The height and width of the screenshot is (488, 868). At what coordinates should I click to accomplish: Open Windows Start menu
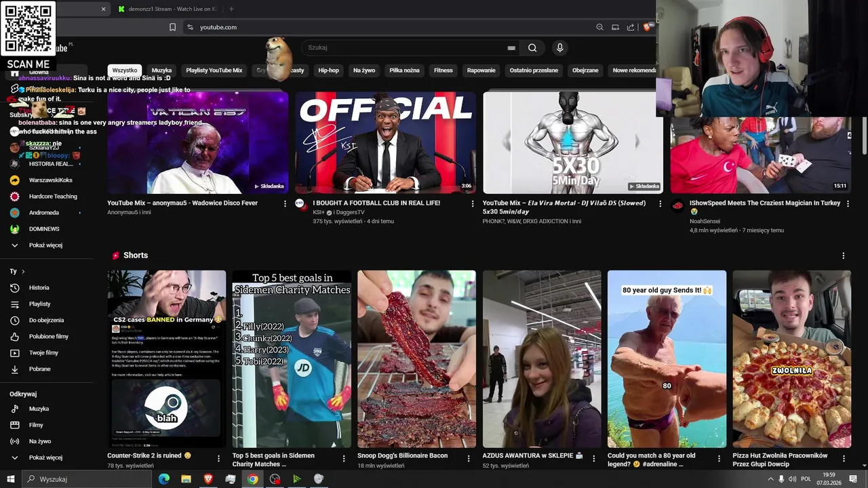(x=12, y=479)
